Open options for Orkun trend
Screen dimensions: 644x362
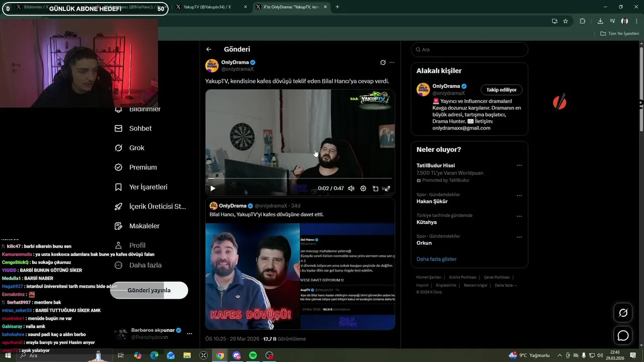coord(519,237)
